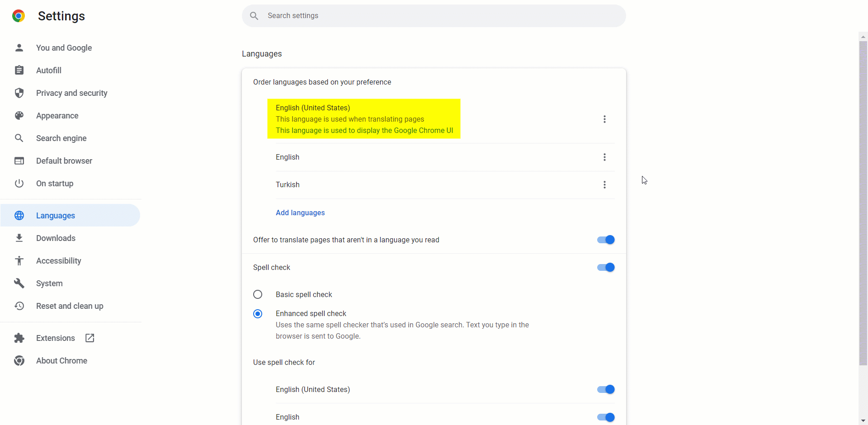Toggle spell check for English (United States)

coord(606,389)
